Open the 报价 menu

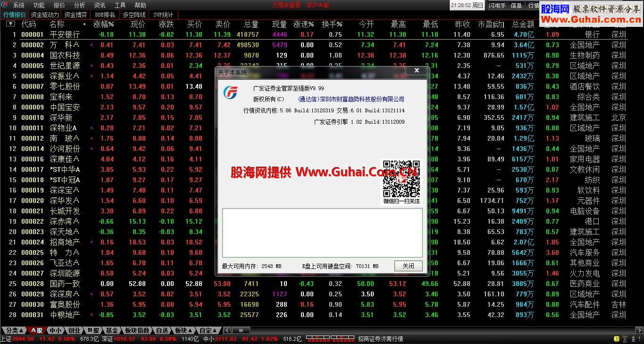coord(59,5)
